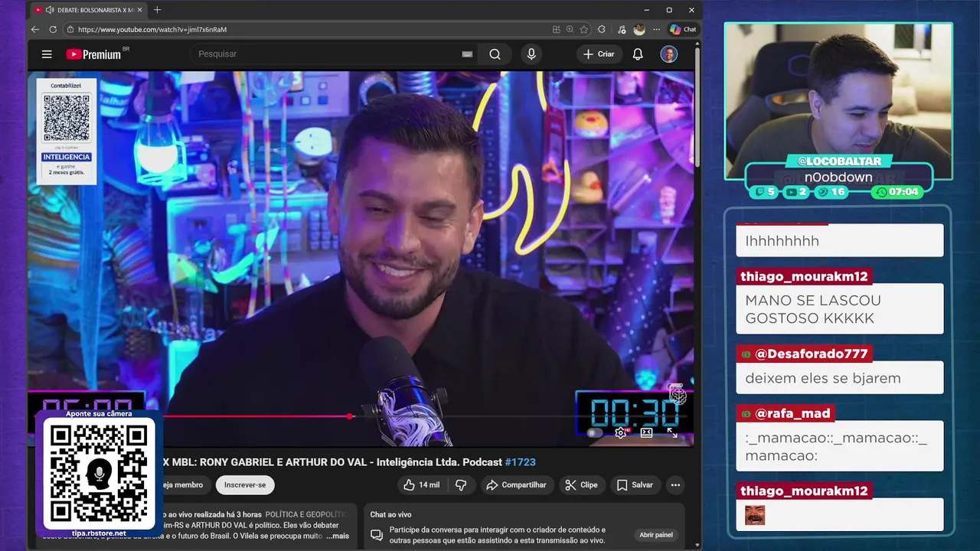The height and width of the screenshot is (551, 980).
Task: Click the POLÍTICA E GEOPOLÍTICA hashtag text
Action: coord(307,514)
